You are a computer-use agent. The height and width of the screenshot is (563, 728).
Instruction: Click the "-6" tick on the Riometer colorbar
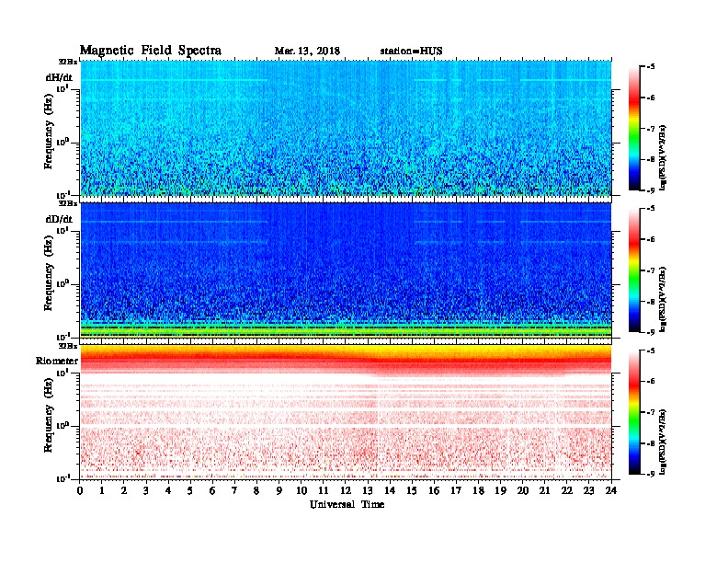(651, 382)
